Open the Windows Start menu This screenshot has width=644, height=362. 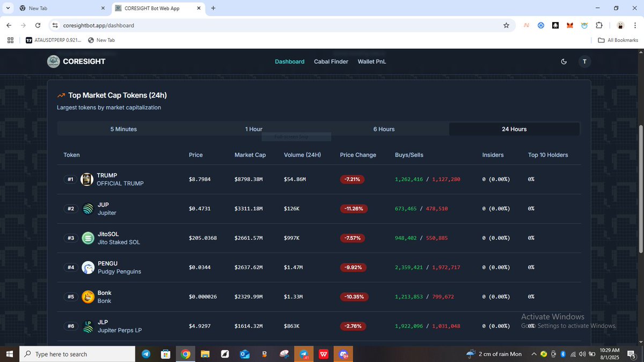[9, 354]
